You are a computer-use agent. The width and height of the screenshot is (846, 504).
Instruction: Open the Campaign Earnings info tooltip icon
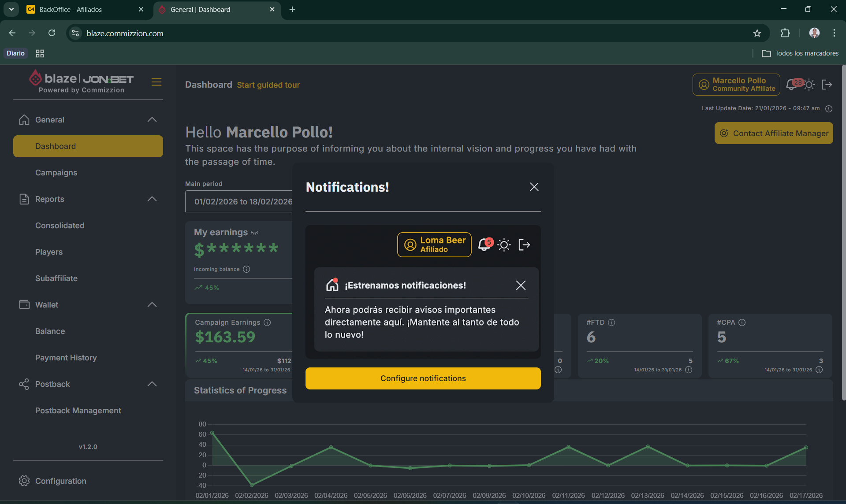[x=267, y=322]
